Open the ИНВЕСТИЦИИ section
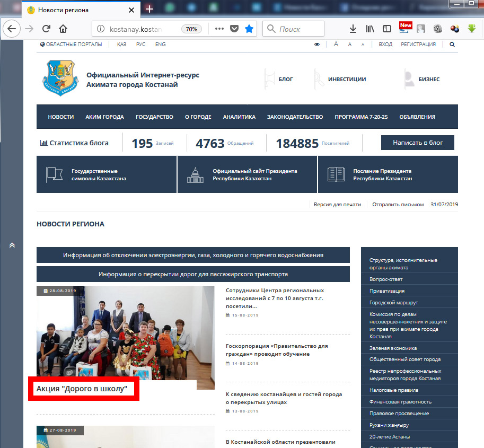484x448 pixels. point(340,80)
